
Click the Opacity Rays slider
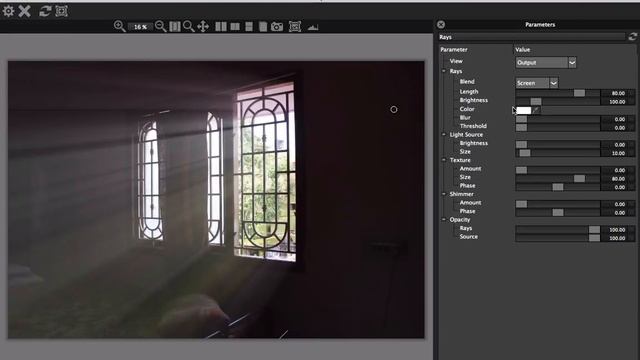pyautogui.click(x=558, y=229)
